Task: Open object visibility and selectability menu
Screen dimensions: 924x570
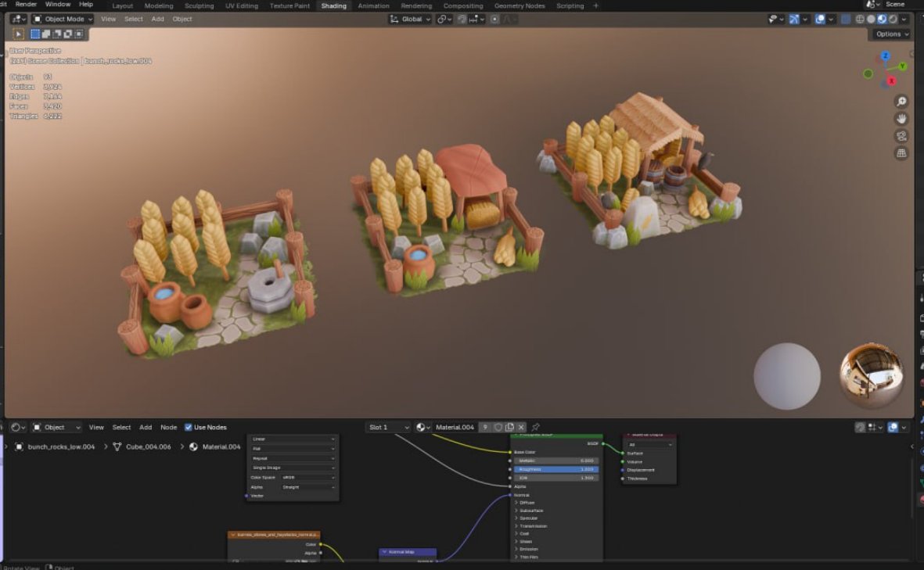Action: click(x=776, y=19)
